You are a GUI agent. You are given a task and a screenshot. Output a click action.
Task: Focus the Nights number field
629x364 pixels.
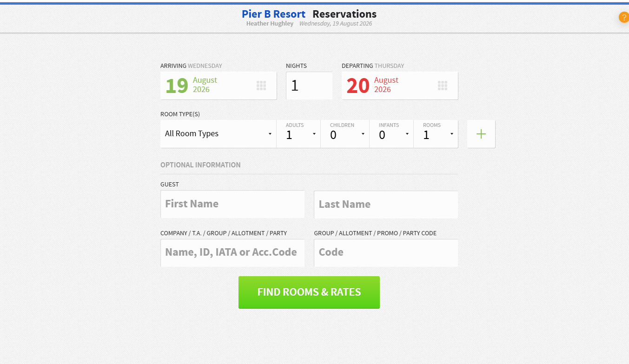click(309, 86)
